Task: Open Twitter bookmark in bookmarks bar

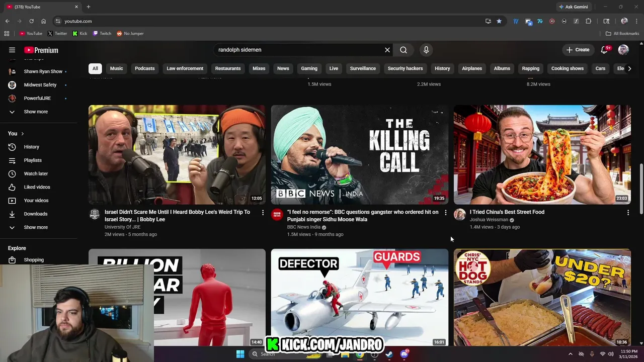Action: [x=57, y=34]
